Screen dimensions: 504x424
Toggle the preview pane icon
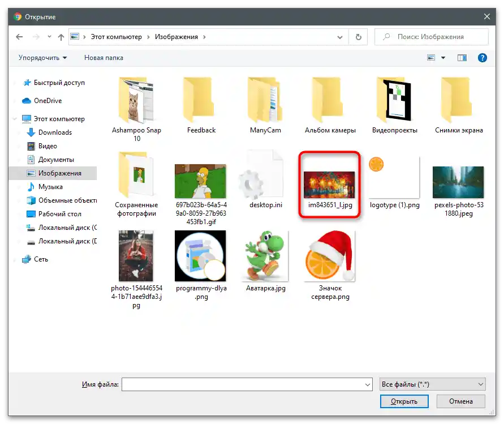click(x=462, y=58)
